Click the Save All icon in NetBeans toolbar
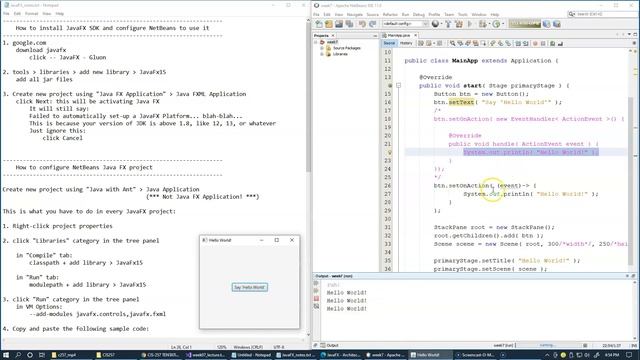The image size is (640, 360). click(x=349, y=24)
